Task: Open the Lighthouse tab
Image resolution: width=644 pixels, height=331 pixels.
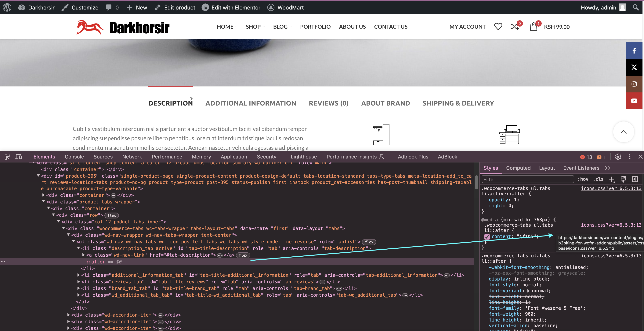Action: point(303,157)
